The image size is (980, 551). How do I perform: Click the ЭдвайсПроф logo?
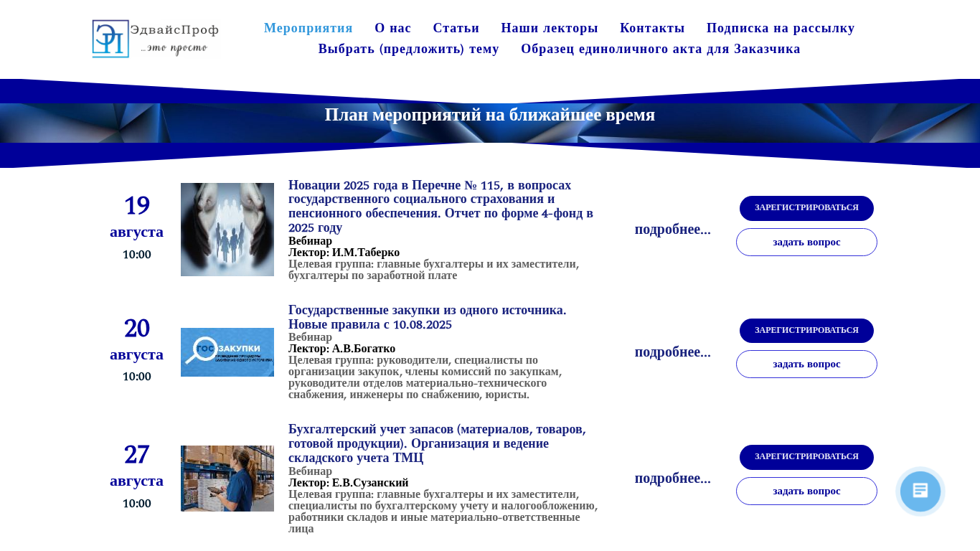[x=156, y=39]
